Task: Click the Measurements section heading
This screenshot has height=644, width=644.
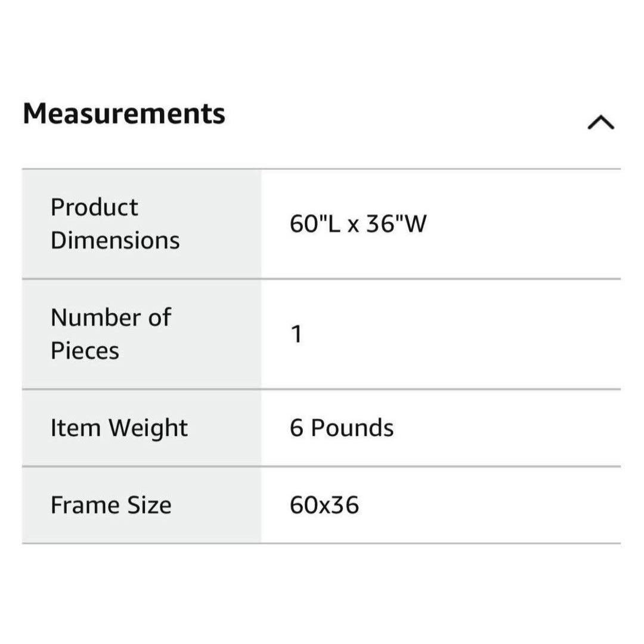Action: [x=124, y=113]
